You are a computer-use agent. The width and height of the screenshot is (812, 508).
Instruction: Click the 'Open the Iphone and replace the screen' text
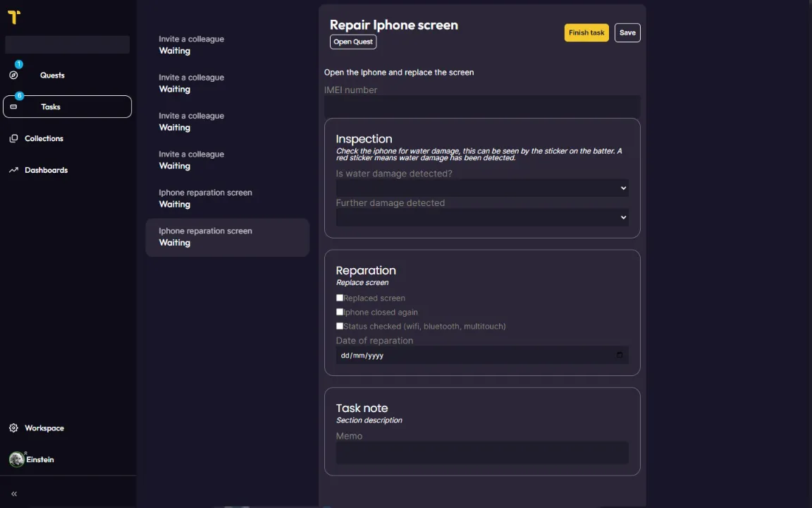click(x=399, y=73)
